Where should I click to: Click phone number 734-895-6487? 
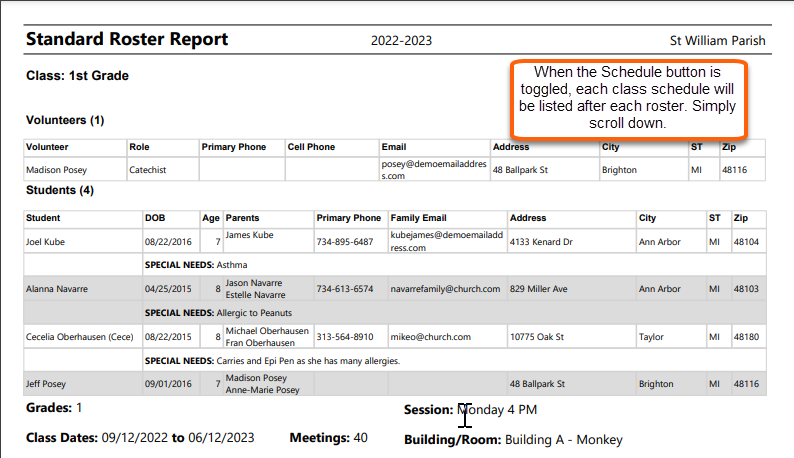click(344, 242)
